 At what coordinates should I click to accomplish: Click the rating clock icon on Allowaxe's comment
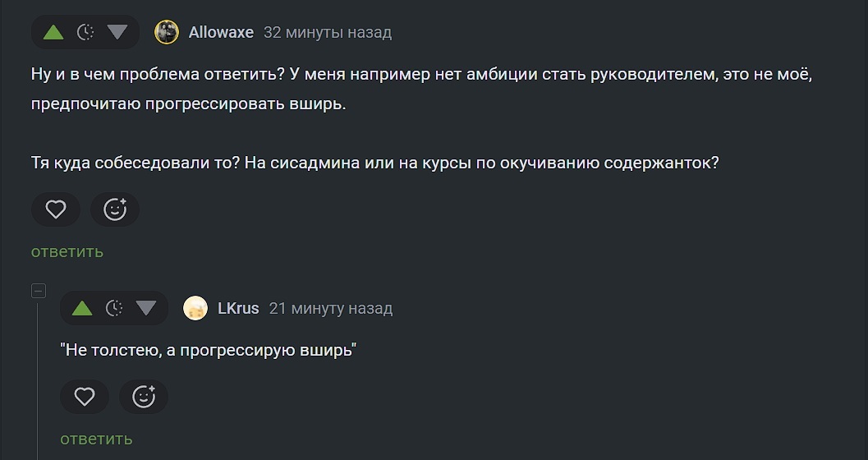pos(85,33)
